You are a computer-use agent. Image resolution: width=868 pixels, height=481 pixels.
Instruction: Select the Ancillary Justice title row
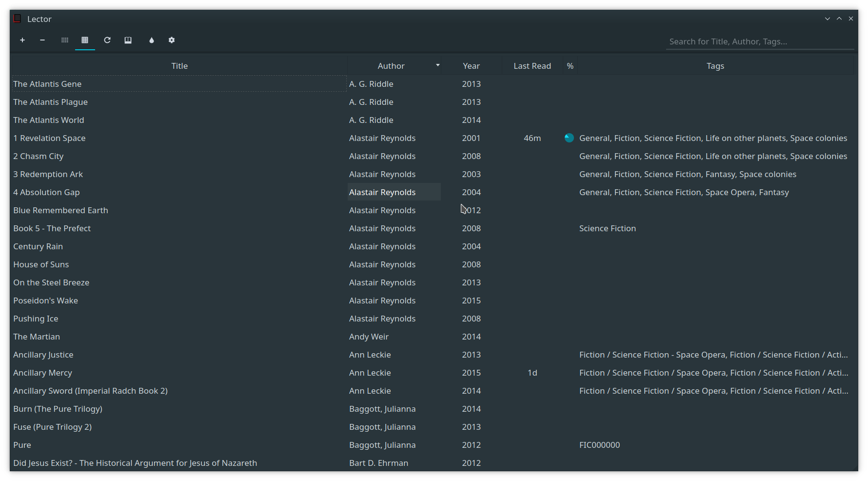(x=43, y=355)
